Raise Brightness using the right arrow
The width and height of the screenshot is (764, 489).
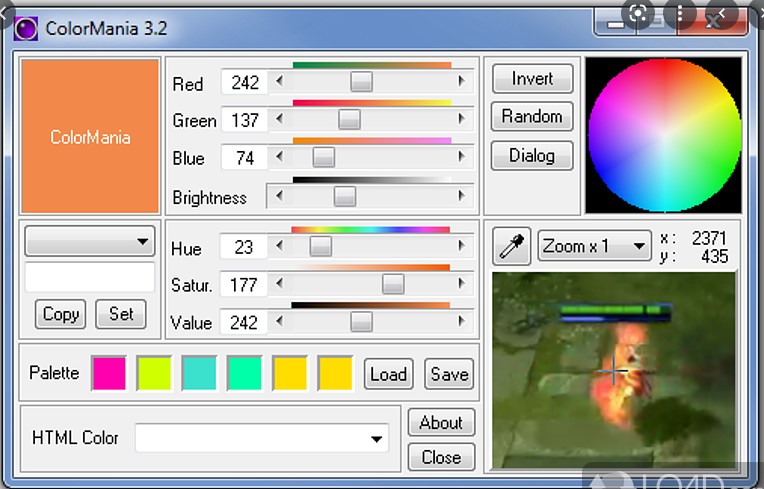coord(461,196)
